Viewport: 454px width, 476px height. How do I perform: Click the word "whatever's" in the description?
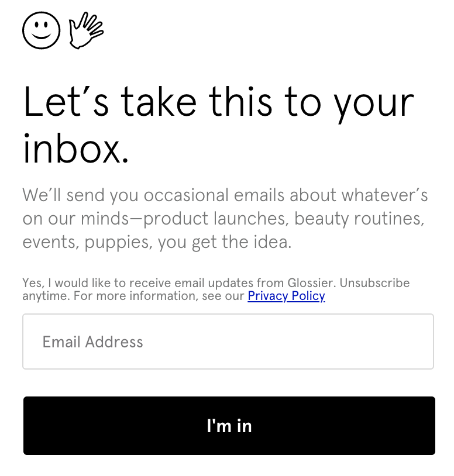[x=385, y=195]
